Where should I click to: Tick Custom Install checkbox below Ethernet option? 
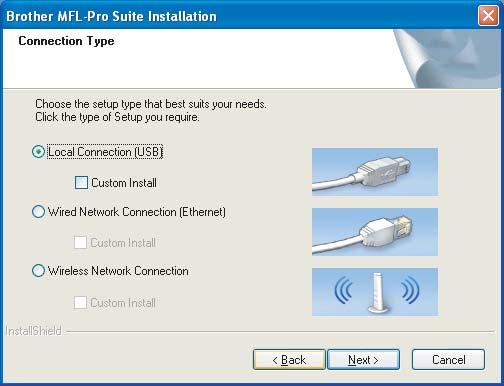click(80, 243)
